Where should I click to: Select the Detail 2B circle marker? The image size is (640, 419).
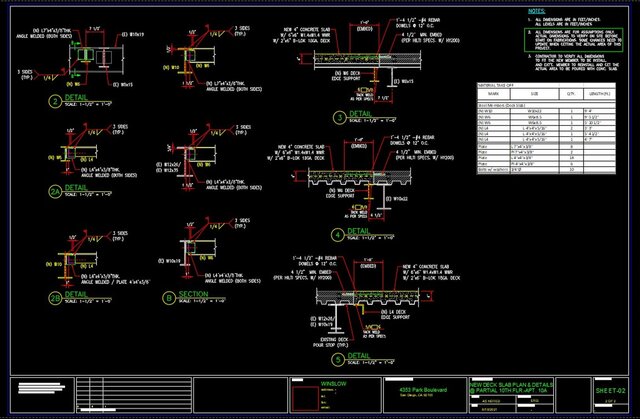coord(55,299)
